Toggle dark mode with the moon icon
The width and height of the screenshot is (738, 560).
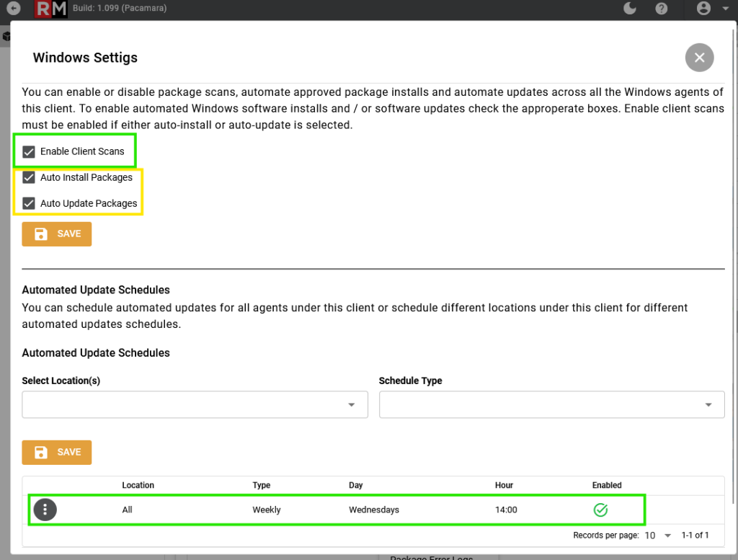[x=630, y=8]
